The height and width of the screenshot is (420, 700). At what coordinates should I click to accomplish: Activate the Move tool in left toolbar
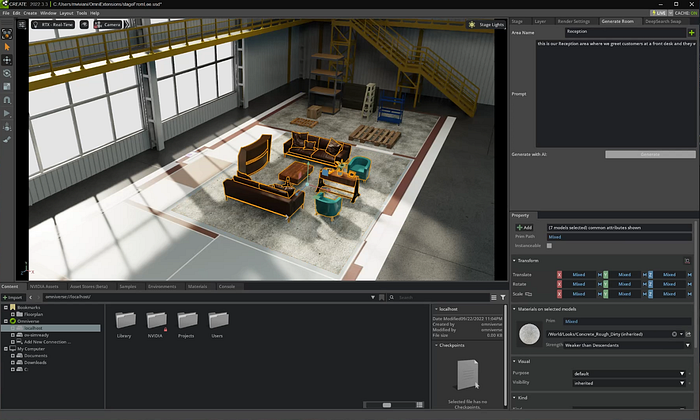(7, 59)
